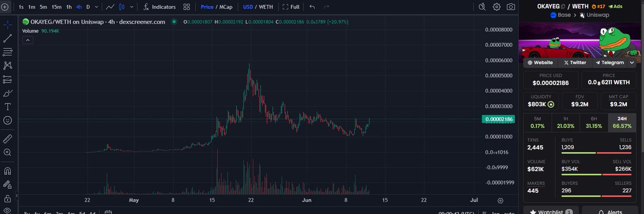The width and height of the screenshot is (644, 214).
Task: Select the brush drawing tool
Action: click(8, 94)
